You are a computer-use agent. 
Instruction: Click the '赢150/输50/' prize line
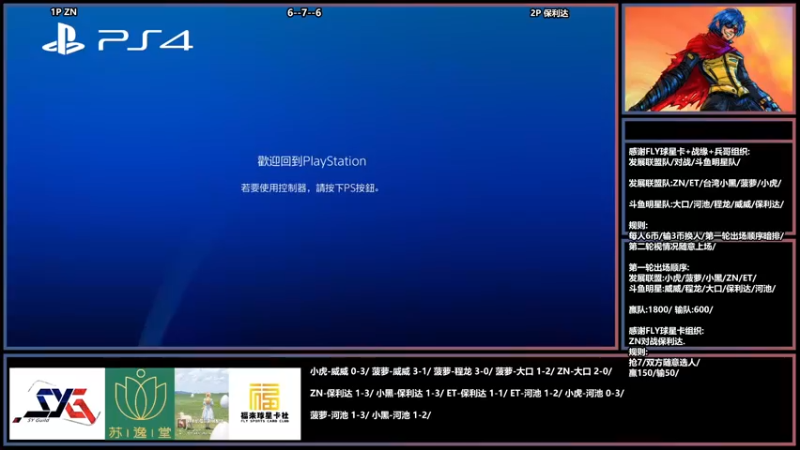tap(654, 373)
